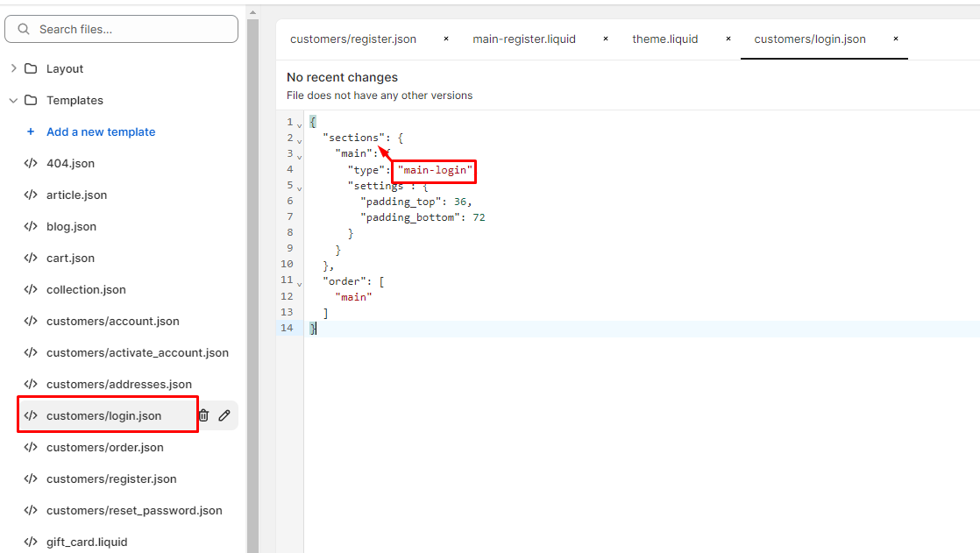Click code icon beside customers/account.json

click(x=31, y=321)
